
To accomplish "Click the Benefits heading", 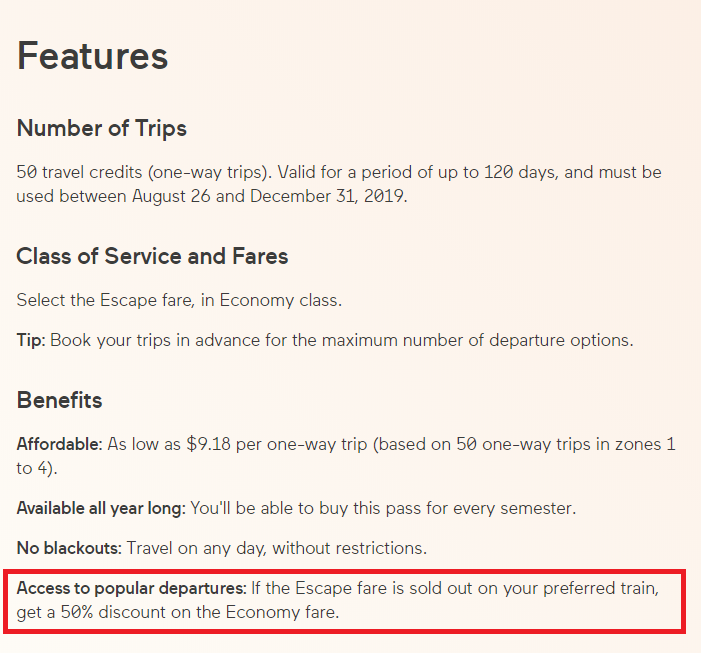I will coord(59,400).
